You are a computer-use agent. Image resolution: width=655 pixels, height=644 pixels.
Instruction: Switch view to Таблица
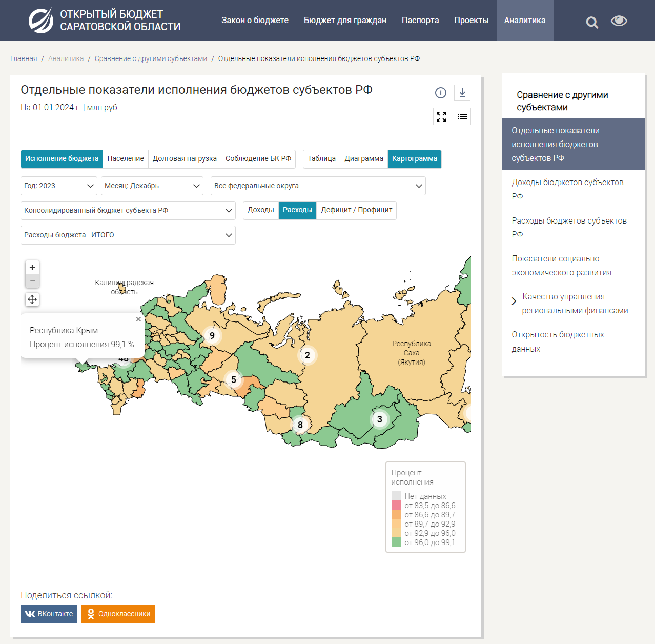pos(321,159)
